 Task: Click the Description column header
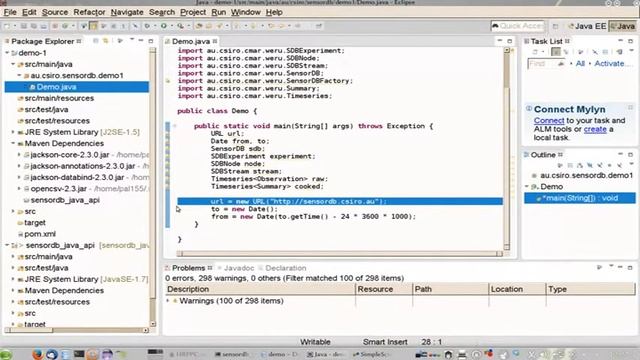coord(260,289)
